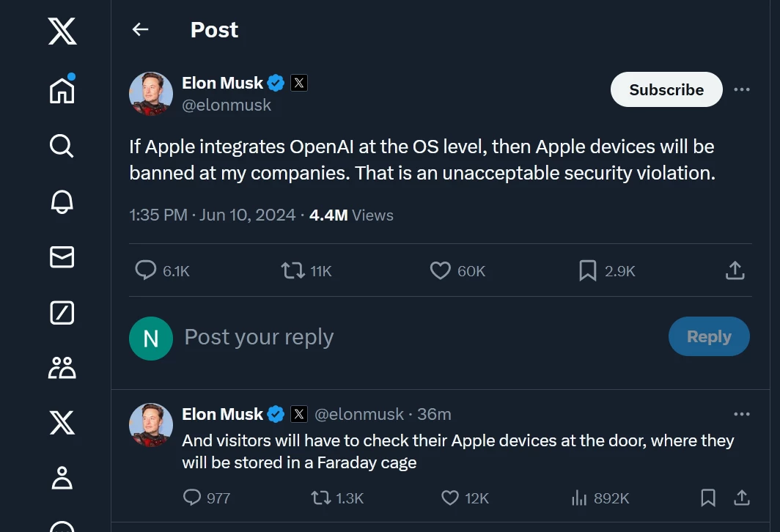Viewport: 780px width, 532px height.
Task: Open Profile in the sidebar
Action: [x=62, y=478]
